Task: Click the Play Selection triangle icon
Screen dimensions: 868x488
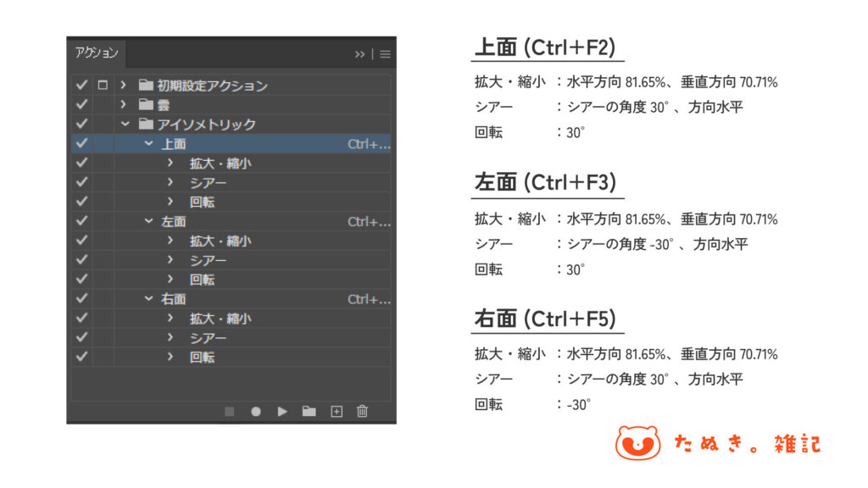Action: click(282, 411)
